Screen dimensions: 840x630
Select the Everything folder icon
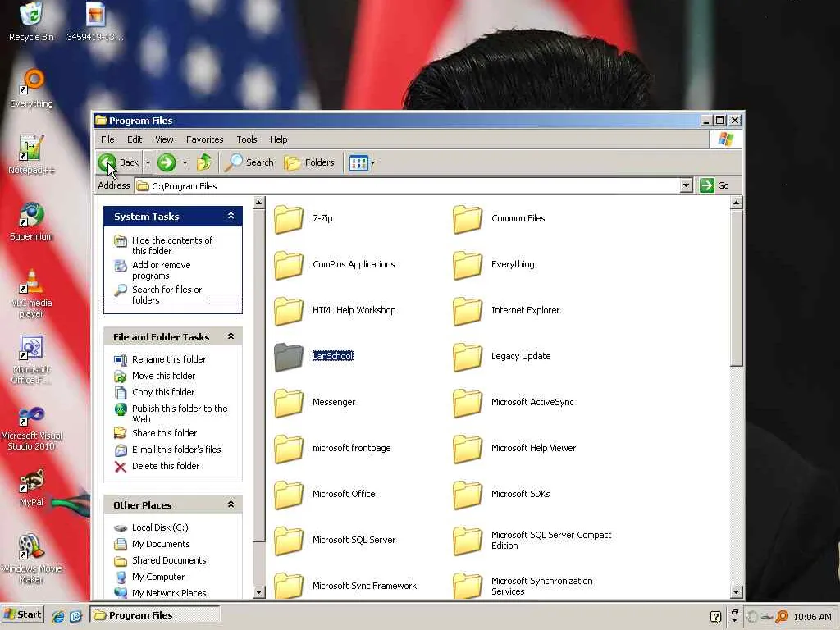click(x=468, y=265)
